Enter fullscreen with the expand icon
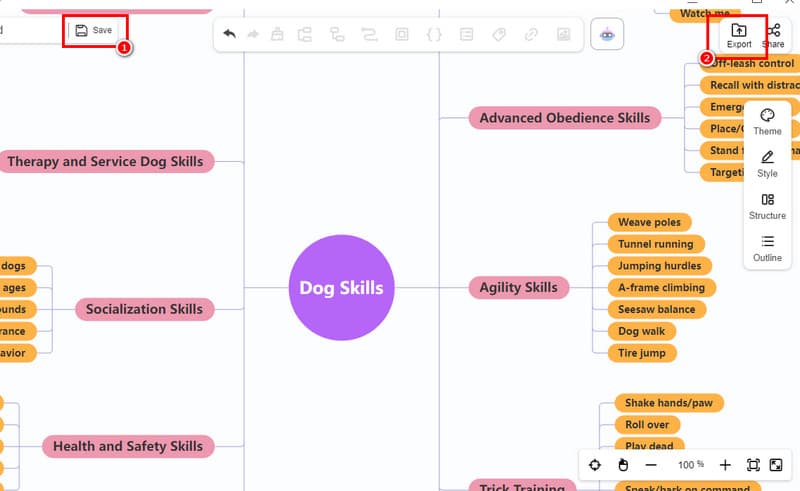 tap(776, 465)
